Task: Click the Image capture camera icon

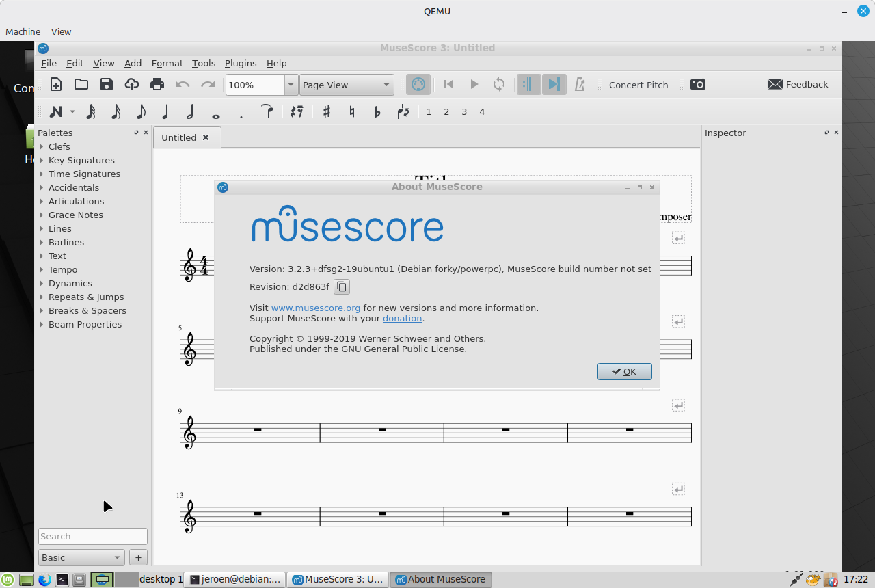Action: pyautogui.click(x=697, y=85)
